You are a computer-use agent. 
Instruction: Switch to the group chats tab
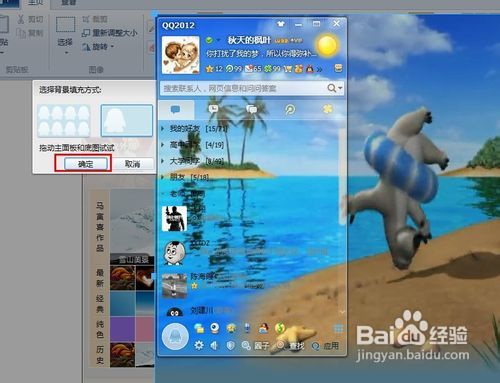(251, 109)
